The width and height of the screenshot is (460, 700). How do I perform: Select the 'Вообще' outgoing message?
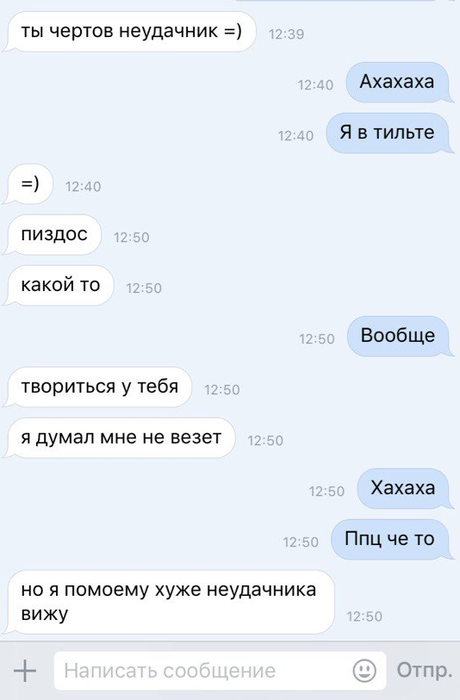[399, 336]
